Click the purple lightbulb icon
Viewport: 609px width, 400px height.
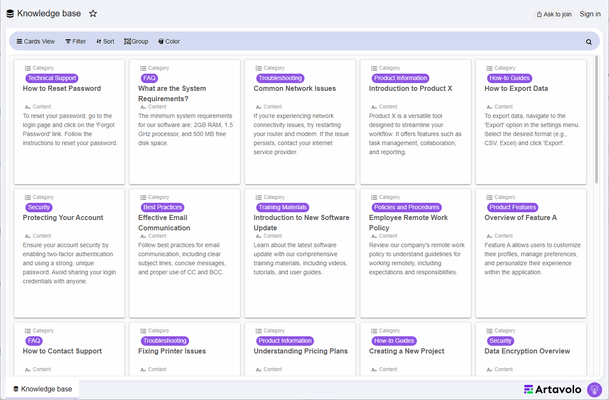(x=593, y=389)
